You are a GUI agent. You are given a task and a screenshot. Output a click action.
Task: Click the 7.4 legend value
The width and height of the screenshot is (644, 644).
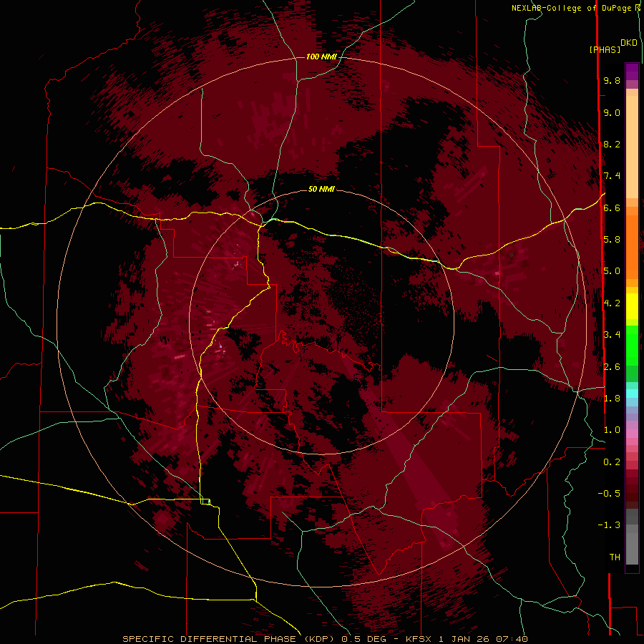point(612,176)
